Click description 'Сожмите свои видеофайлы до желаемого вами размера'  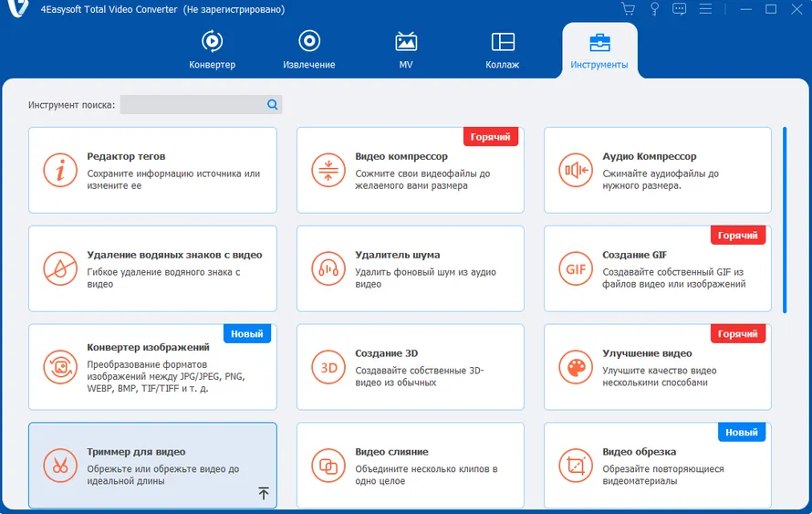coord(422,179)
